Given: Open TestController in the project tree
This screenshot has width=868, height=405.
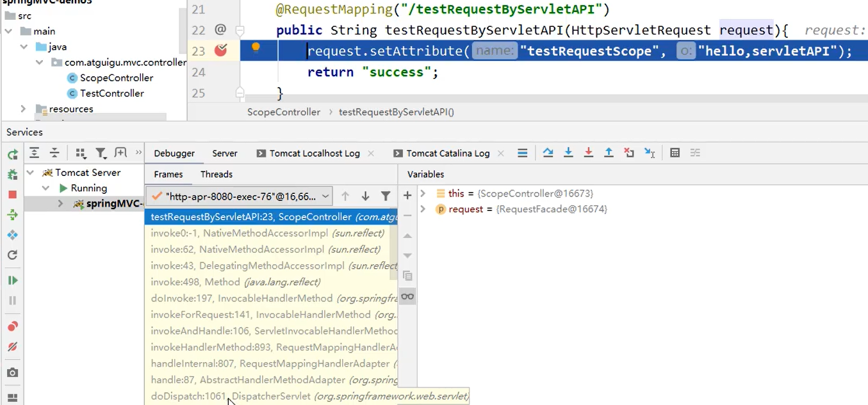Looking at the screenshot, I should tap(111, 93).
